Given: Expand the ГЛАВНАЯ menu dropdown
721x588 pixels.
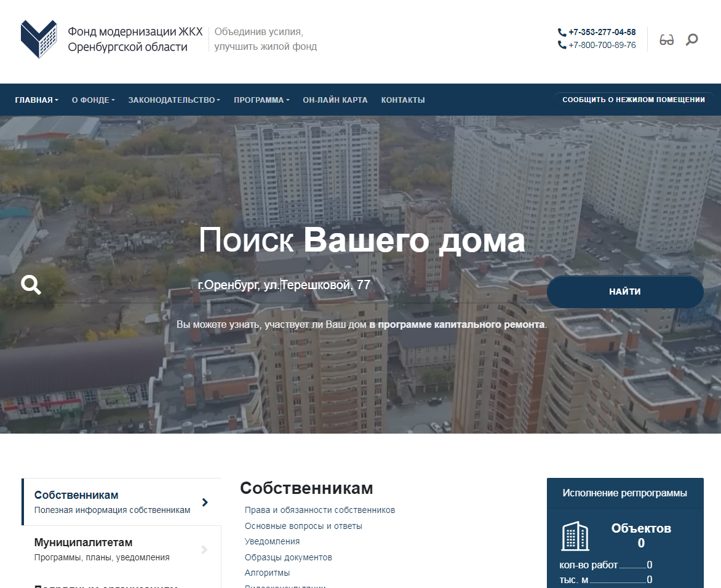Looking at the screenshot, I should pyautogui.click(x=36, y=100).
